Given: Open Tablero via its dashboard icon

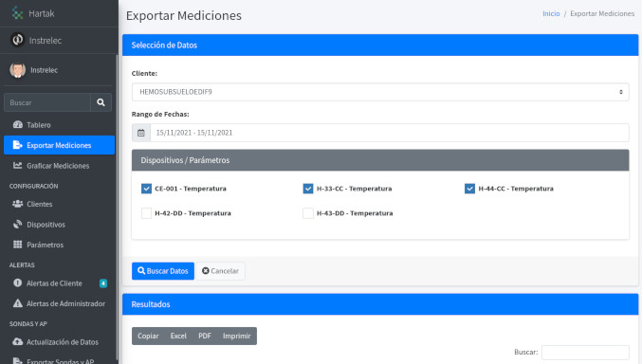Looking at the screenshot, I should point(18,125).
